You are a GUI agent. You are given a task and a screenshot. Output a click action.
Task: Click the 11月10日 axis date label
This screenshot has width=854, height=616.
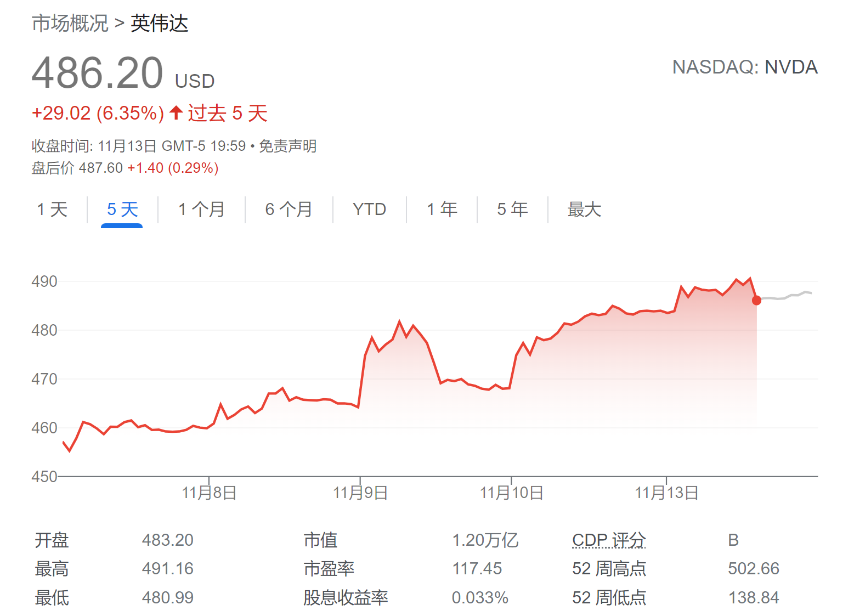tap(511, 493)
